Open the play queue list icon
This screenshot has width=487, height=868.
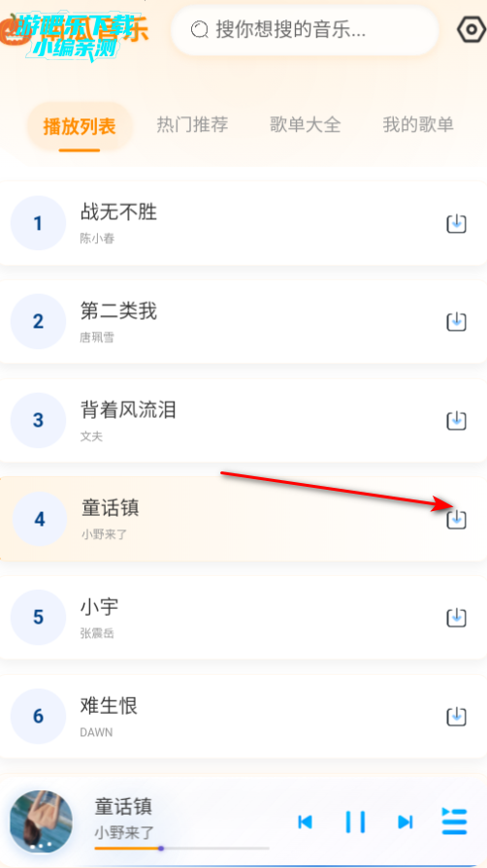454,820
